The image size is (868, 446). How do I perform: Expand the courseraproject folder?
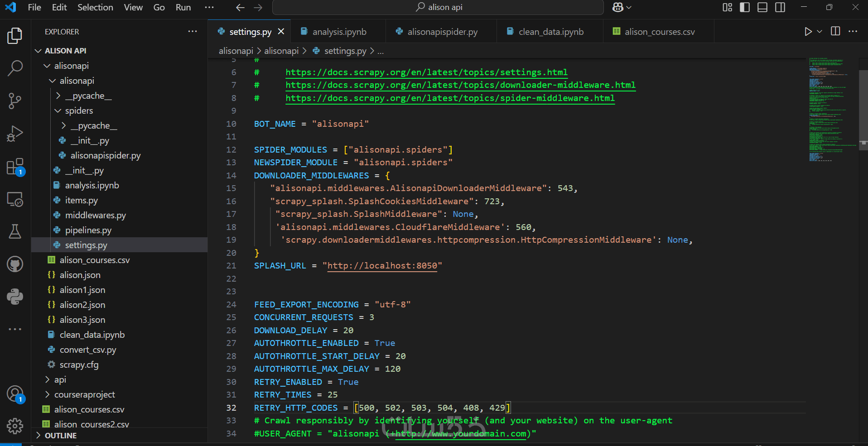pos(84,394)
